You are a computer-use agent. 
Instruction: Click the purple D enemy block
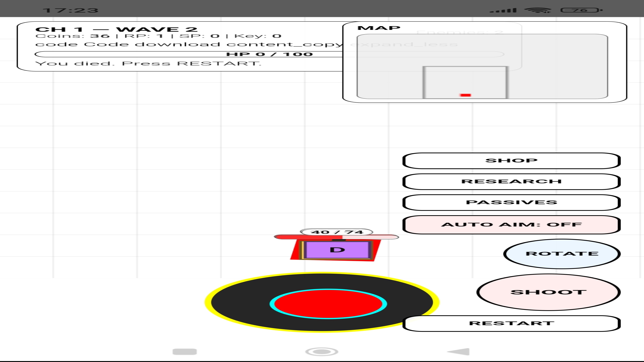(337, 250)
